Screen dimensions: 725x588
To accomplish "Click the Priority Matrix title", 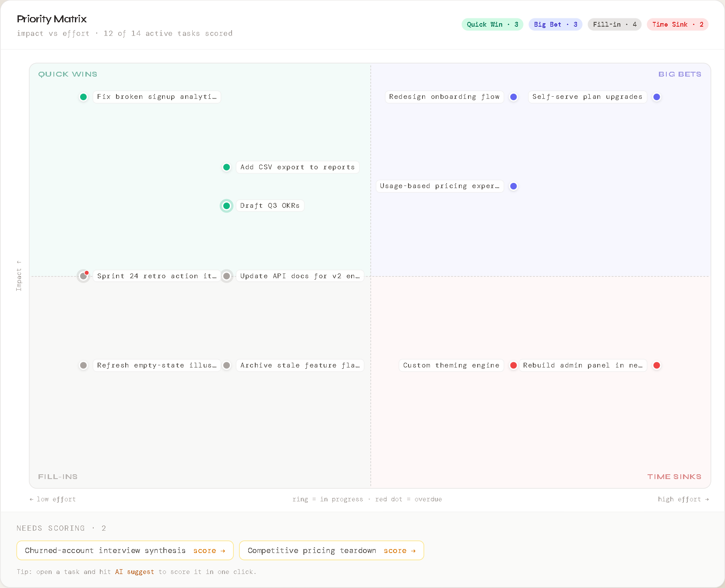I will click(52, 19).
